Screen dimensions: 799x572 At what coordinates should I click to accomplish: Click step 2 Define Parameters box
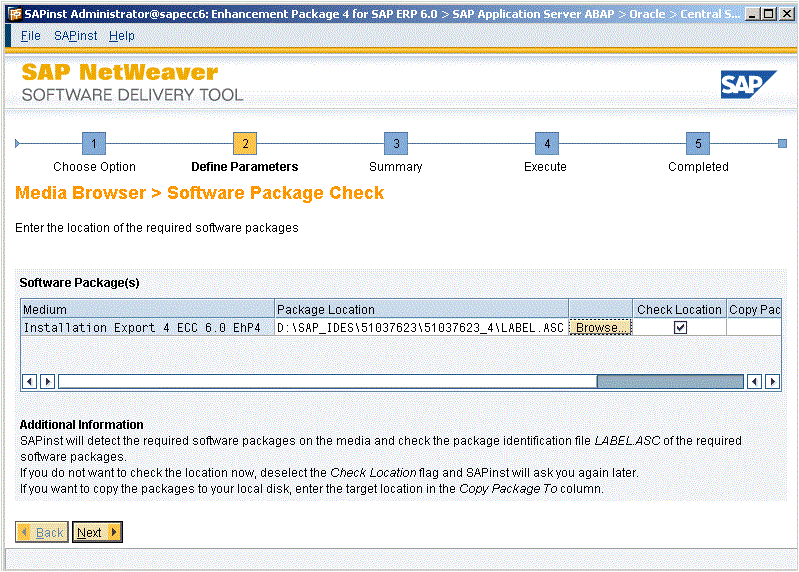click(x=245, y=144)
